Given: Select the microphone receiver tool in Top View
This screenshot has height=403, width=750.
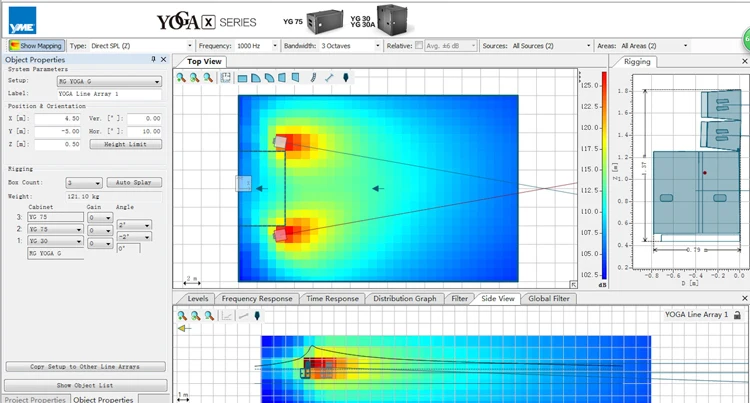Looking at the screenshot, I should (x=346, y=77).
